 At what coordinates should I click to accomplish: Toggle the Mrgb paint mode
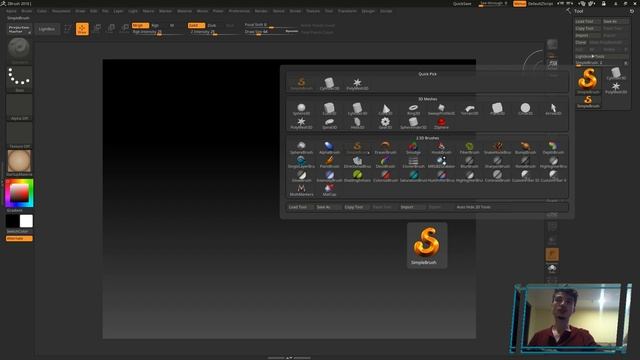pos(140,25)
